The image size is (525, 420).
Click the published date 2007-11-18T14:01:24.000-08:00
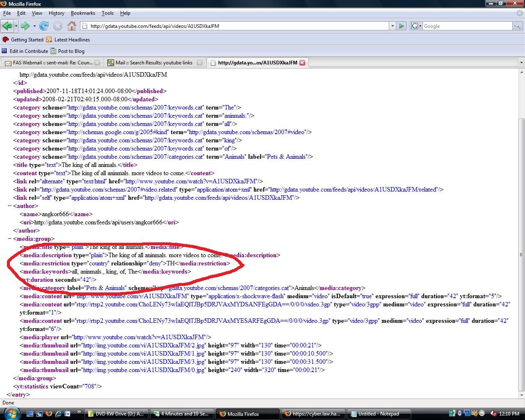pyautogui.click(x=89, y=91)
